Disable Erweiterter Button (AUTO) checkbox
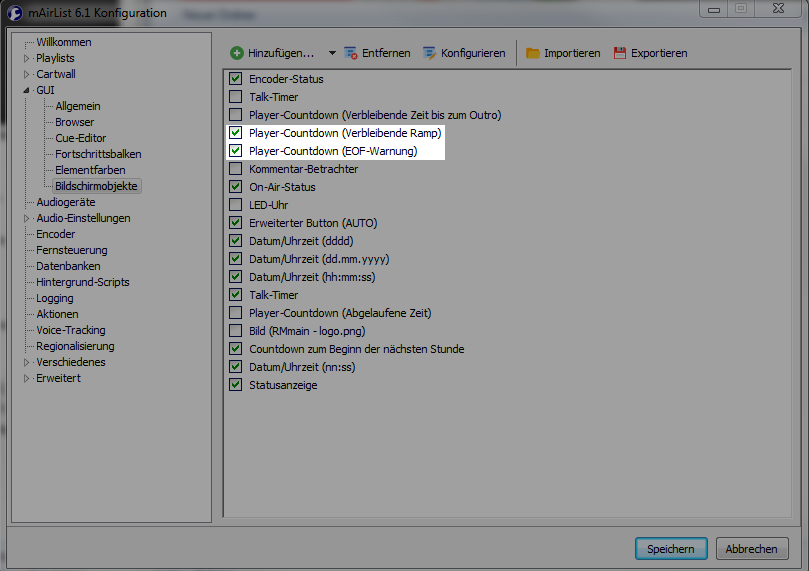Viewport: 809px width, 571px height. coord(236,223)
